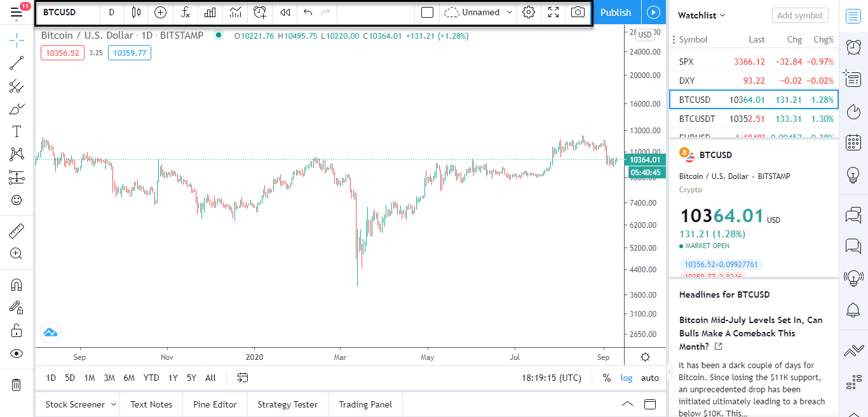Open the alerts clock icon in right sidebar
868x417 pixels.
(x=853, y=47)
